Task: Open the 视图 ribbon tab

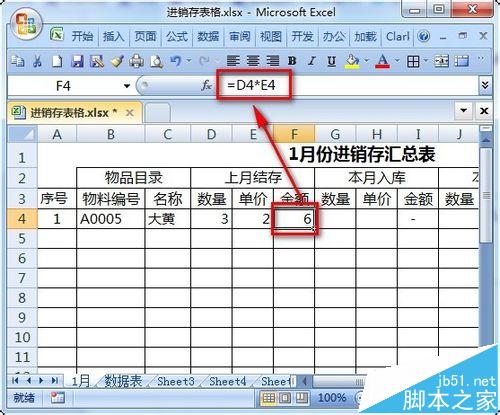Action: click(x=271, y=36)
